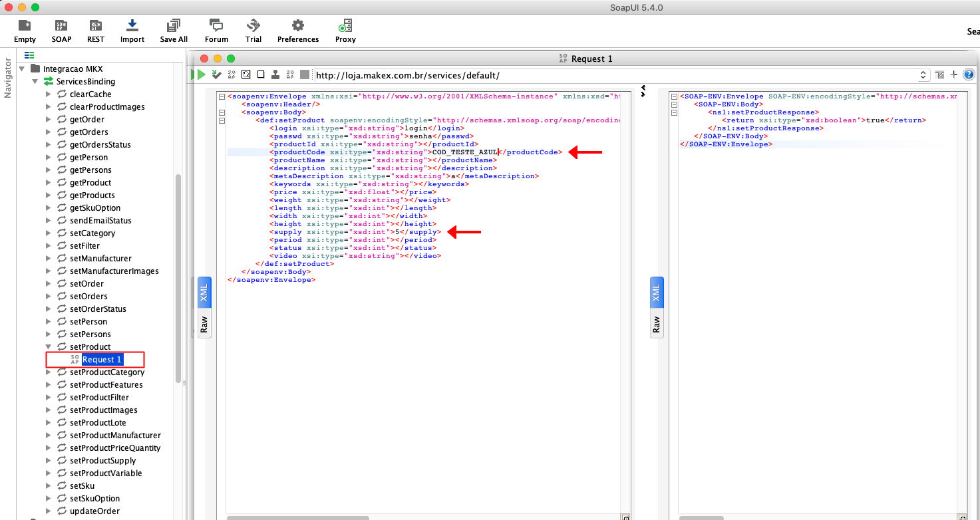Click the Save All icon
Viewport: 980px width, 520px height.
coord(173,26)
